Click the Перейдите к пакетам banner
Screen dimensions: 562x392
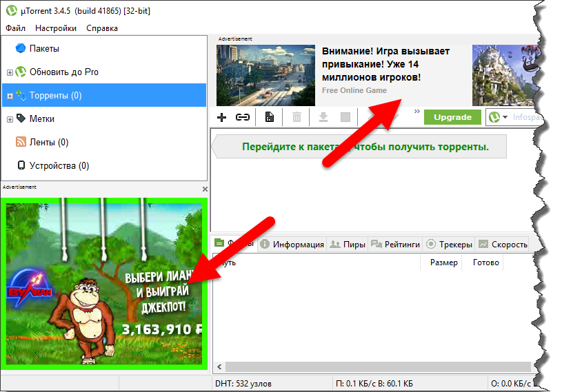(x=359, y=147)
